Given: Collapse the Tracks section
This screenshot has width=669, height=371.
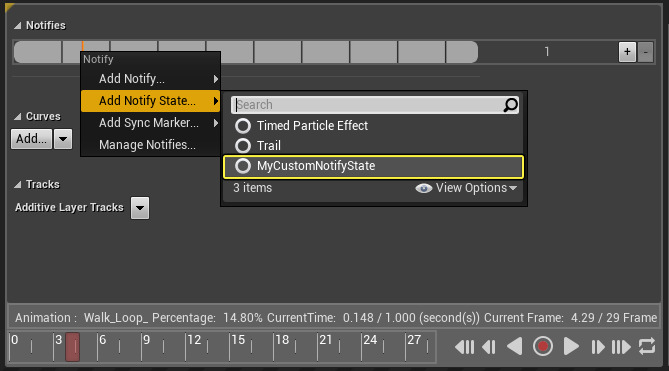Looking at the screenshot, I should pos(17,185).
